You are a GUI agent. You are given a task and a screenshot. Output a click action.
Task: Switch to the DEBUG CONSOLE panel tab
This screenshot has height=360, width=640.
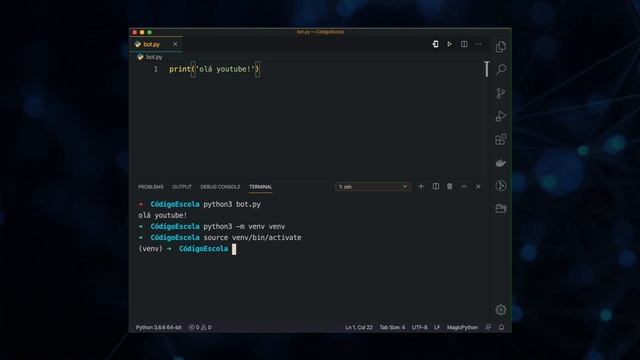coord(220,187)
